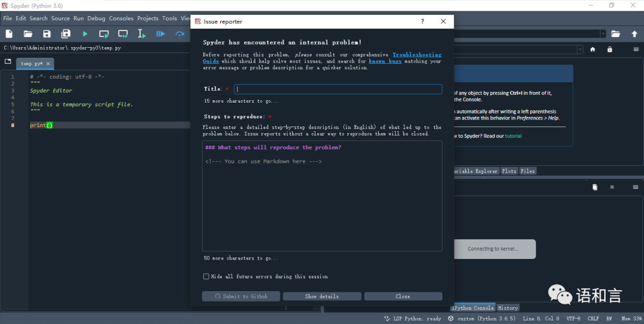Click the Issue reporter help question mark
Image resolution: width=644 pixels, height=324 pixels.
[423, 21]
